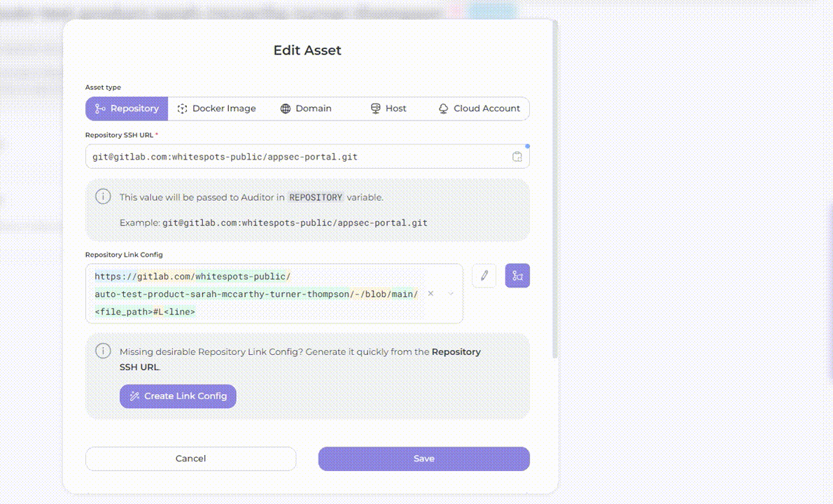Click the pencil edit link config icon
833x504 pixels.
[484, 276]
